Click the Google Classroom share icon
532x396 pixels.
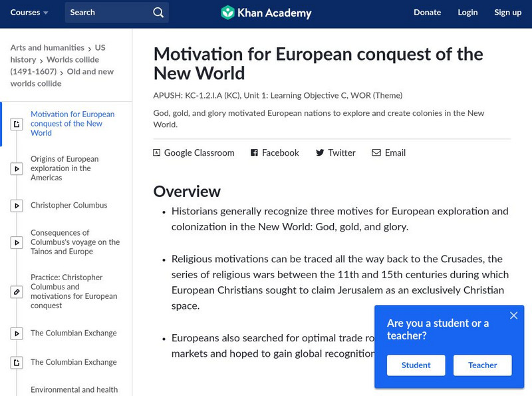[x=157, y=153]
